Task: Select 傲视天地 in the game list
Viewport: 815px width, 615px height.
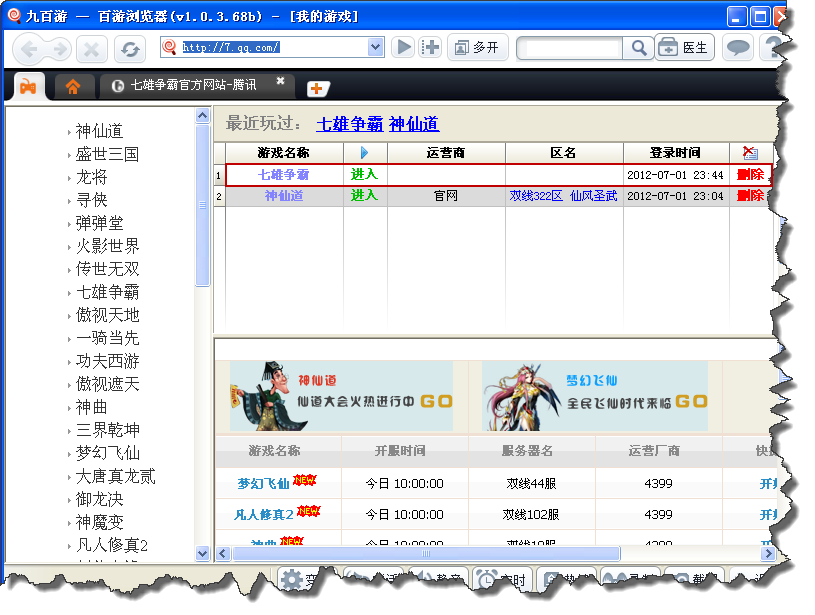Action: (108, 315)
